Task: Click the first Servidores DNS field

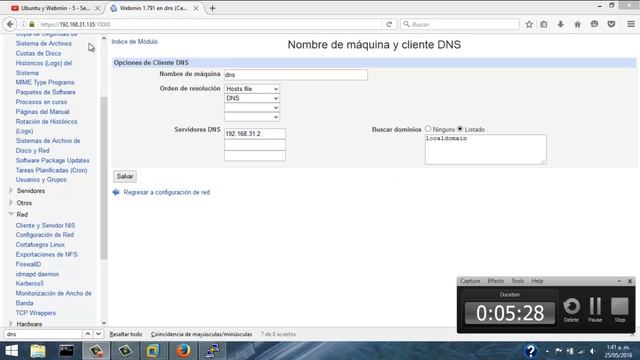Action: [x=255, y=133]
